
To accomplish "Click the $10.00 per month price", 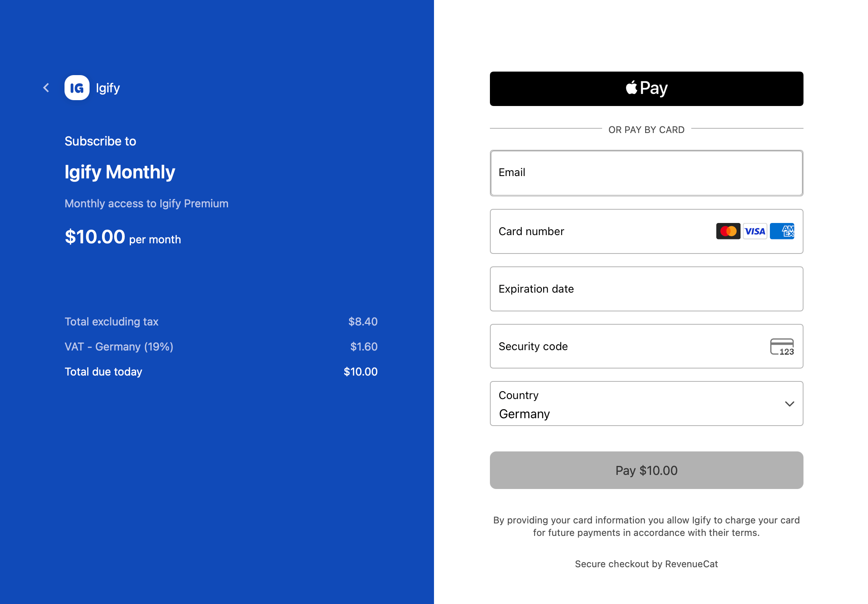I will point(123,237).
